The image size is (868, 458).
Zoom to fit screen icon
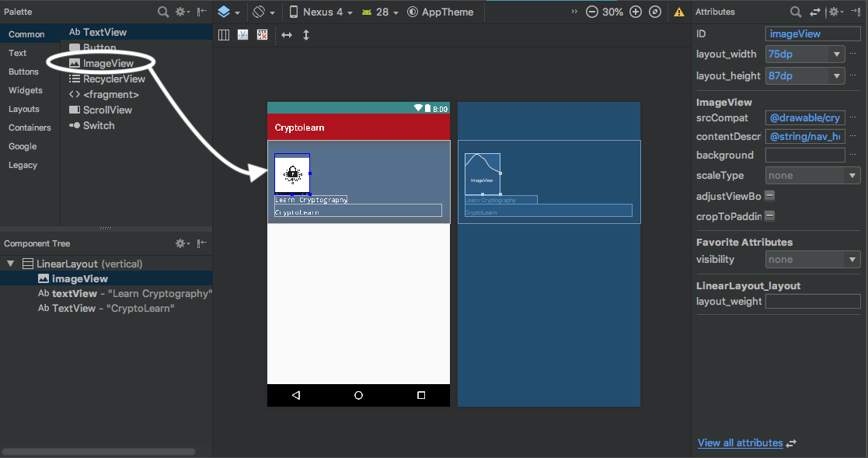coord(655,12)
